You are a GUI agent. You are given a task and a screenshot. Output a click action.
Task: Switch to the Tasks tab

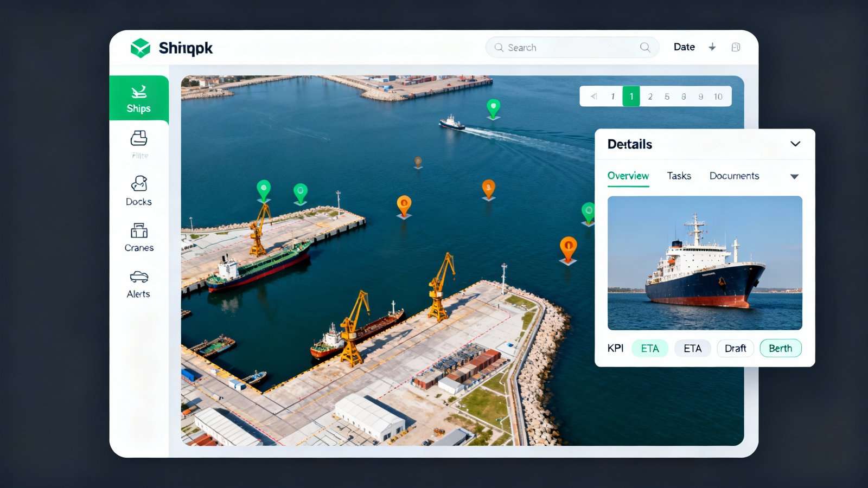[x=679, y=176]
